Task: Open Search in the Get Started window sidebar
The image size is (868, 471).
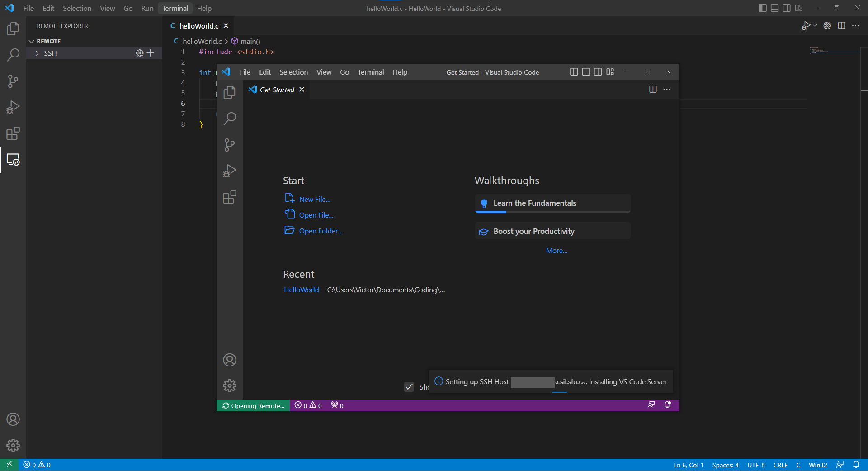Action: pyautogui.click(x=229, y=119)
